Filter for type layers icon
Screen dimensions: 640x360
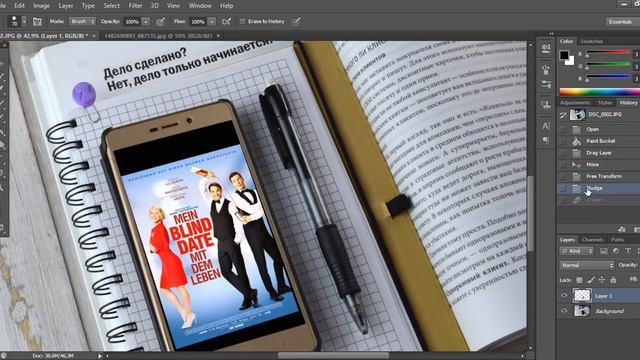[628, 251]
